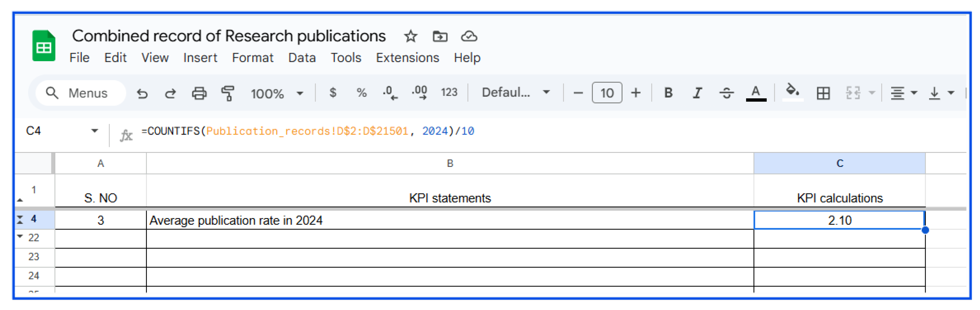The image size is (980, 310).
Task: Open the fill color picker
Action: click(x=792, y=92)
